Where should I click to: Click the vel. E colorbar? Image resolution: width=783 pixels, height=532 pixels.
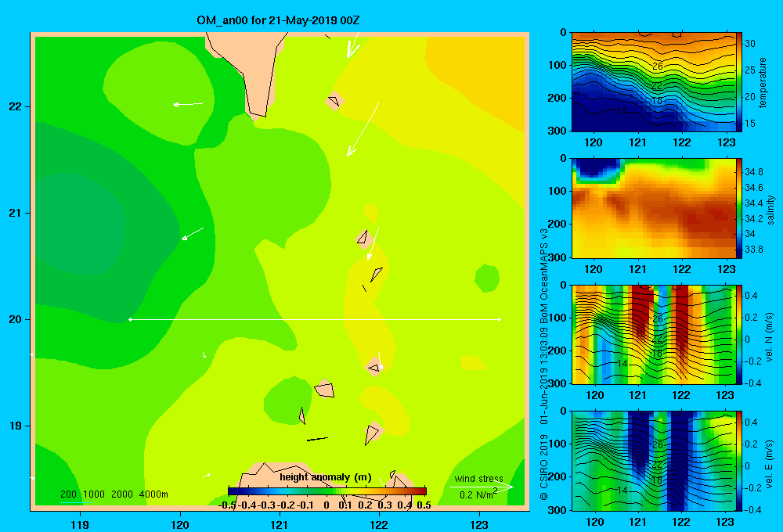point(739,460)
